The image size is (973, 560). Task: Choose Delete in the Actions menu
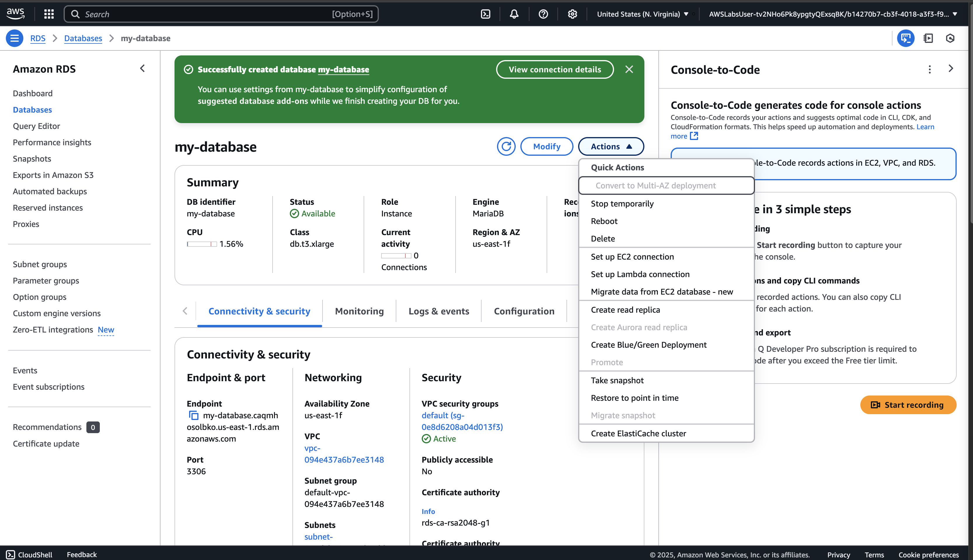[x=666, y=239]
